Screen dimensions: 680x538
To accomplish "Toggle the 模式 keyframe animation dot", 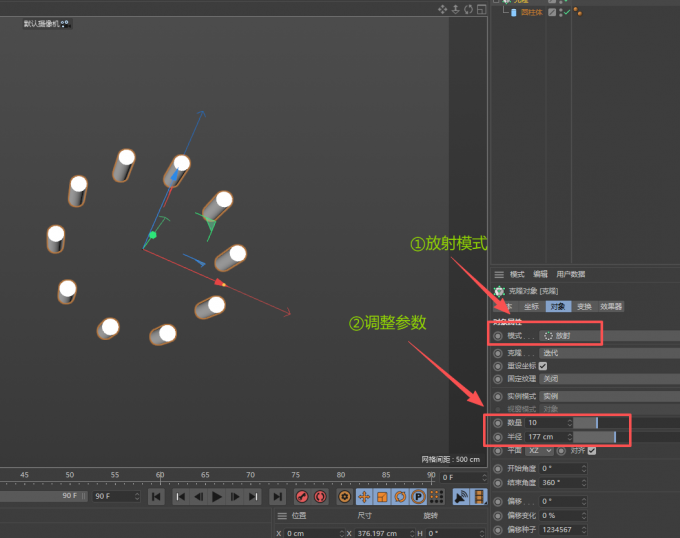I will (498, 336).
